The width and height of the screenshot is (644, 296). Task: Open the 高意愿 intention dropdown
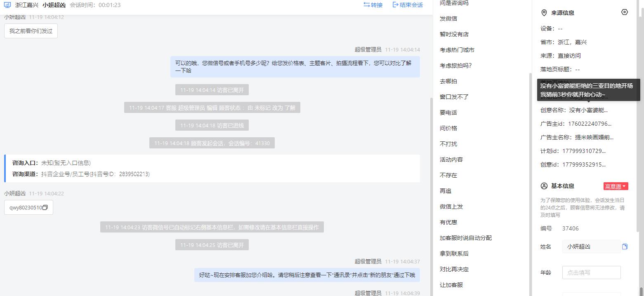point(616,186)
